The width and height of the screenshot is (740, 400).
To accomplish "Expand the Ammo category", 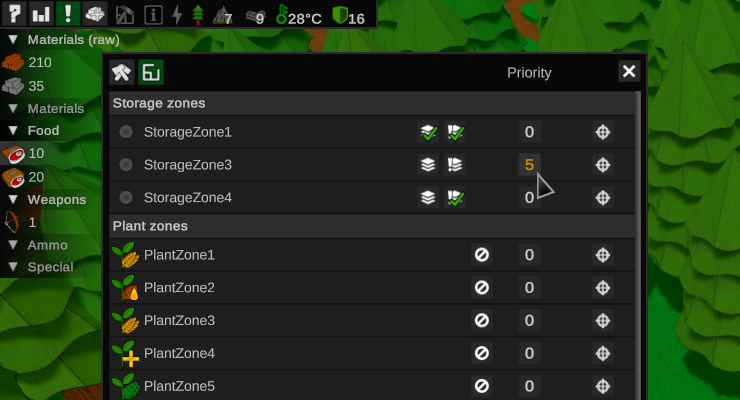I will coord(14,245).
